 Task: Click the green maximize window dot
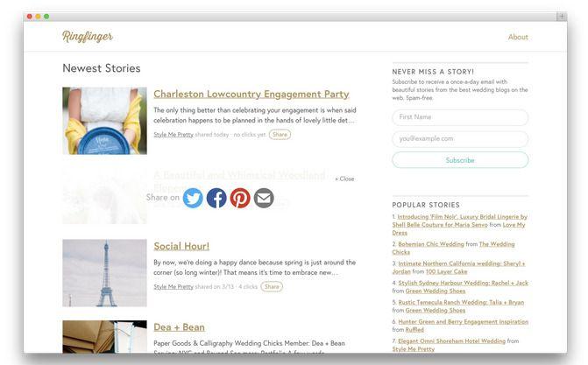[x=46, y=17]
